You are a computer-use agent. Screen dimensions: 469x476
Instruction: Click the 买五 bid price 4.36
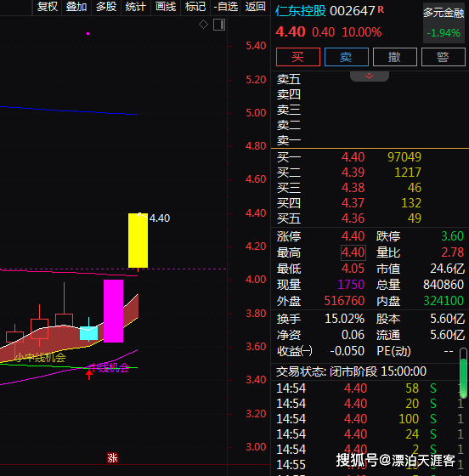(x=353, y=218)
